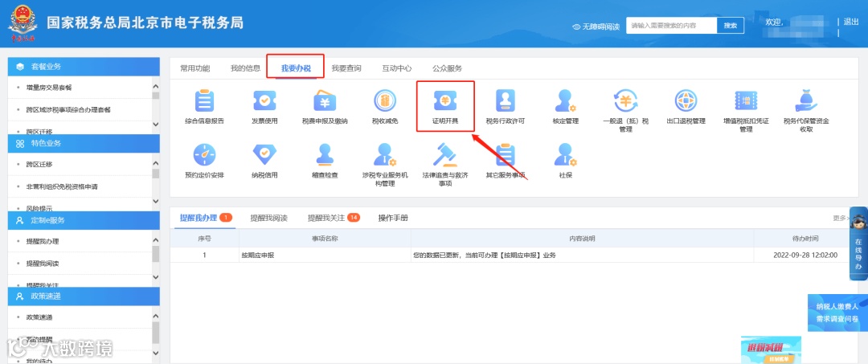Screen dimensions: 868x364
Task: Open 增量房交易套餐 sidebar item
Action: (x=49, y=88)
